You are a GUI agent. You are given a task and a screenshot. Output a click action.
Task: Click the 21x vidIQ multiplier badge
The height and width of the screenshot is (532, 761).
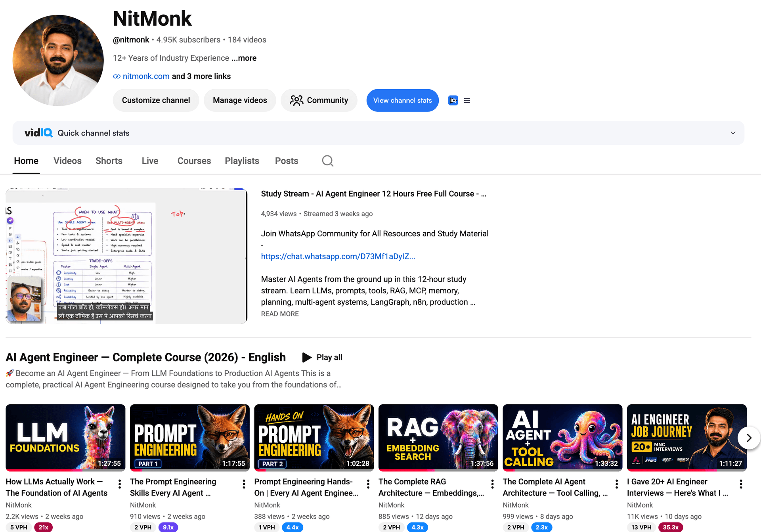[x=43, y=527]
